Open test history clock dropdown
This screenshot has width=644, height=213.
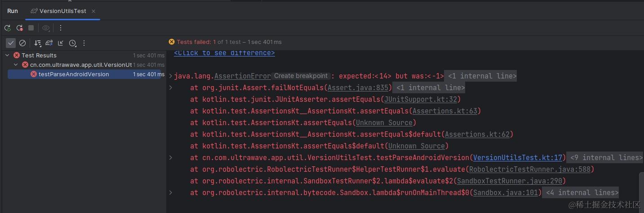(x=72, y=43)
